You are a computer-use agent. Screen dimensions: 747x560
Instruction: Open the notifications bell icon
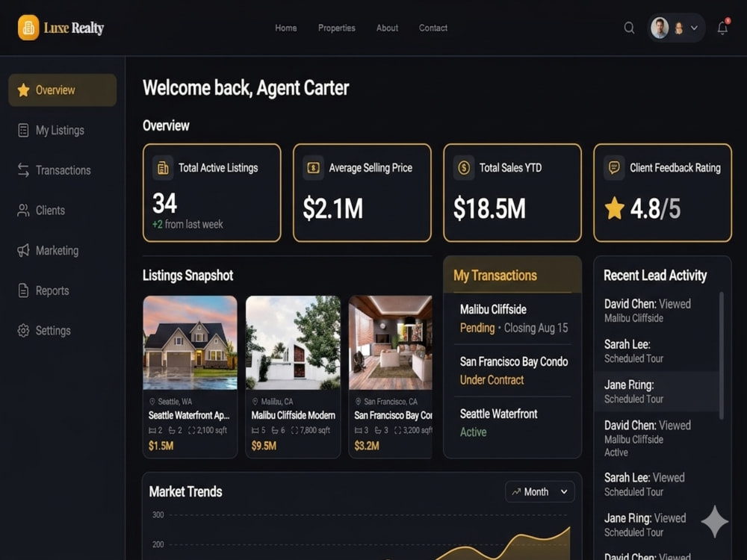click(722, 28)
